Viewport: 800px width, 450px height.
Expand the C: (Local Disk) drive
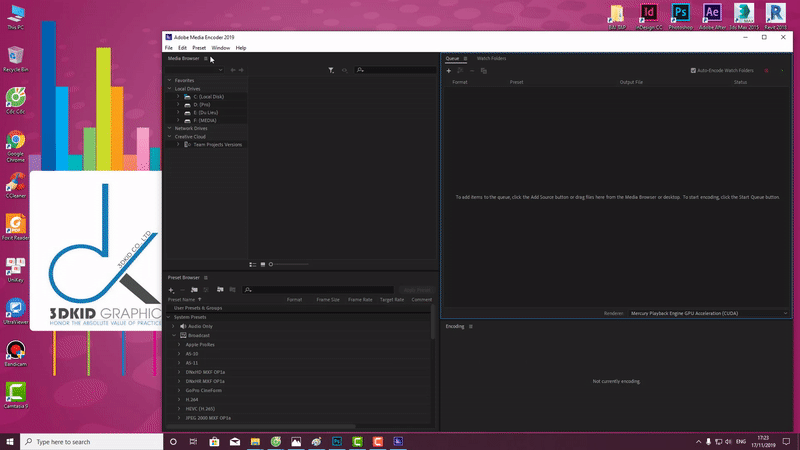(x=178, y=96)
